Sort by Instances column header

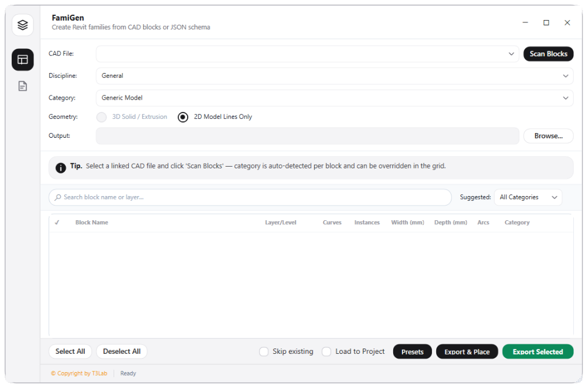click(x=367, y=223)
